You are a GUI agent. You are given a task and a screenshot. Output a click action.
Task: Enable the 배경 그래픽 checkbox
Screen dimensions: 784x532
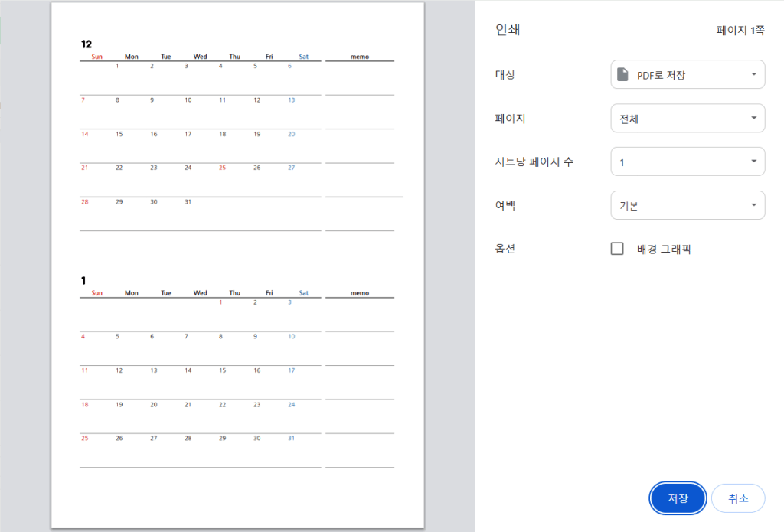(x=617, y=249)
